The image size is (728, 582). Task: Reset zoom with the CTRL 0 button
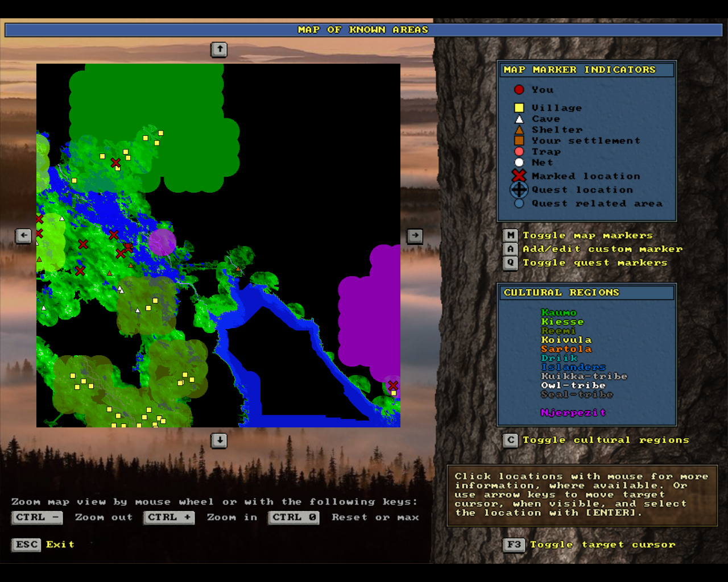click(294, 517)
